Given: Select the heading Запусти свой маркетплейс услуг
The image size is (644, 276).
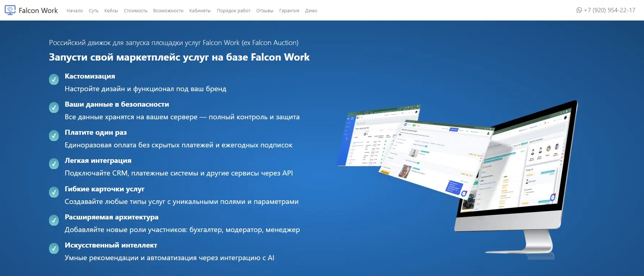Looking at the screenshot, I should pos(179,57).
